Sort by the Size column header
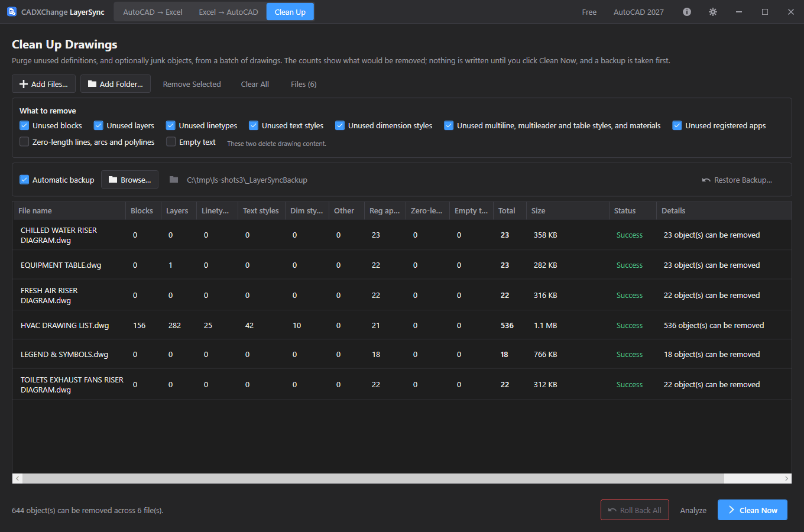The width and height of the screenshot is (804, 532). click(567, 210)
